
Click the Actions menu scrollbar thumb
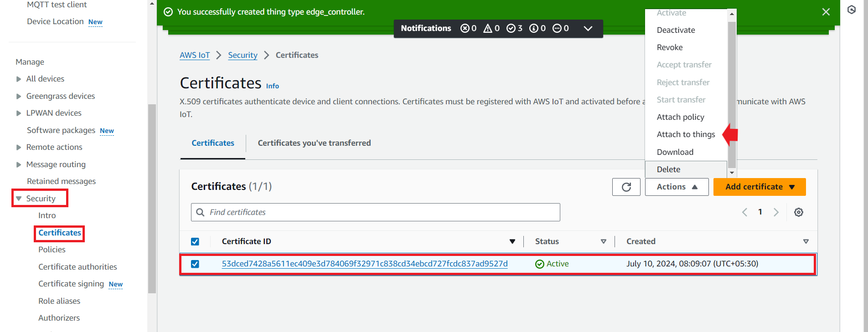pos(732,95)
